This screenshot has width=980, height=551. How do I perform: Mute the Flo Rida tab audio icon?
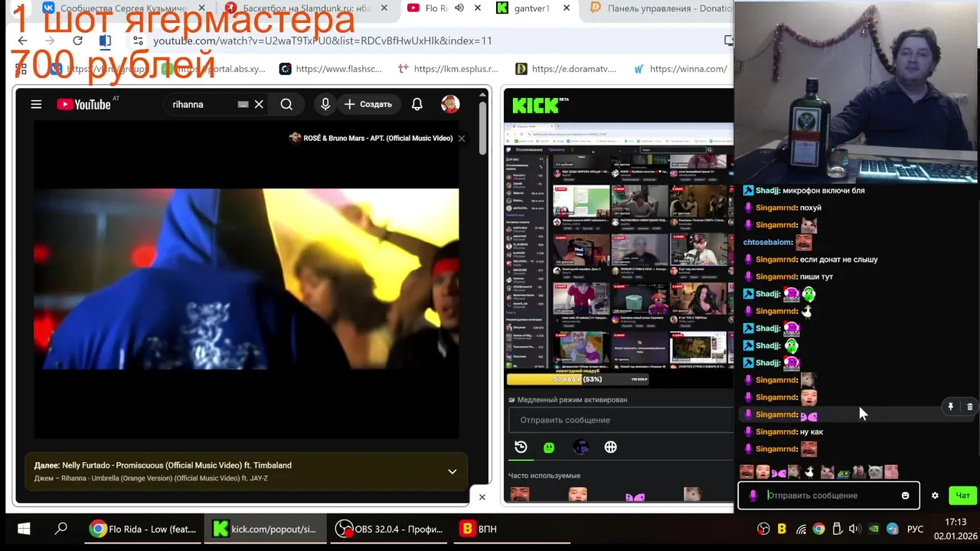pos(459,8)
